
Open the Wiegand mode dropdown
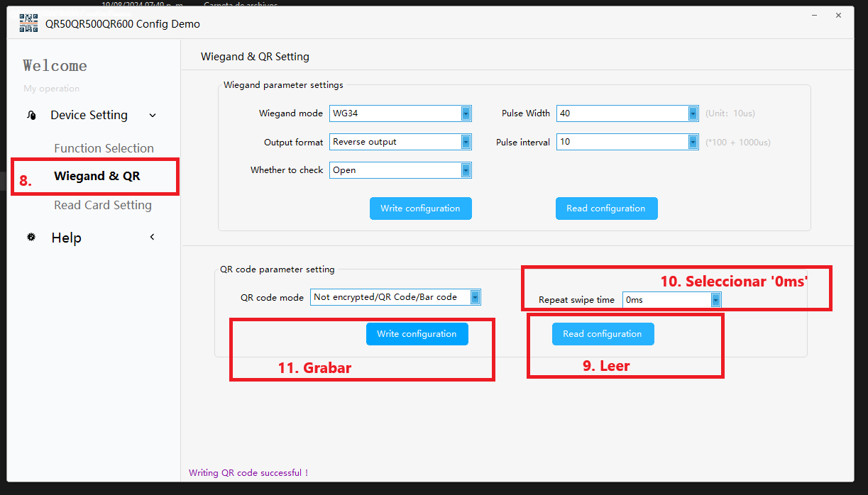tap(466, 113)
